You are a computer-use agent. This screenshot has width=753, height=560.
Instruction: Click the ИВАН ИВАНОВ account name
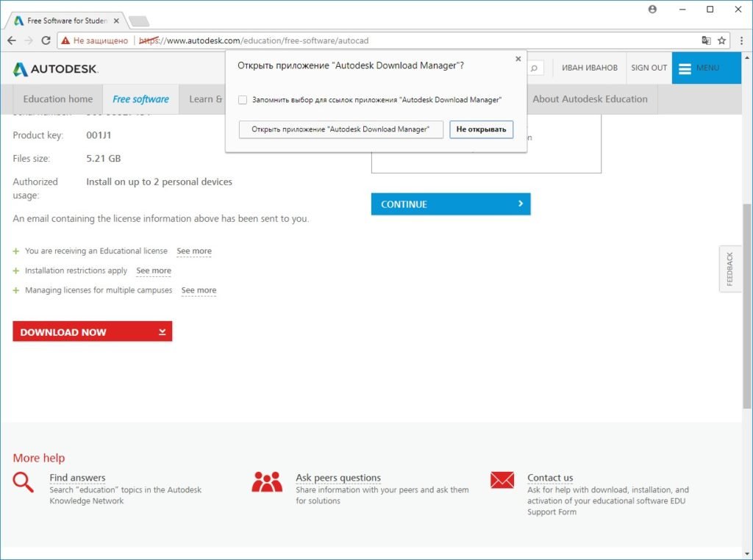point(590,68)
